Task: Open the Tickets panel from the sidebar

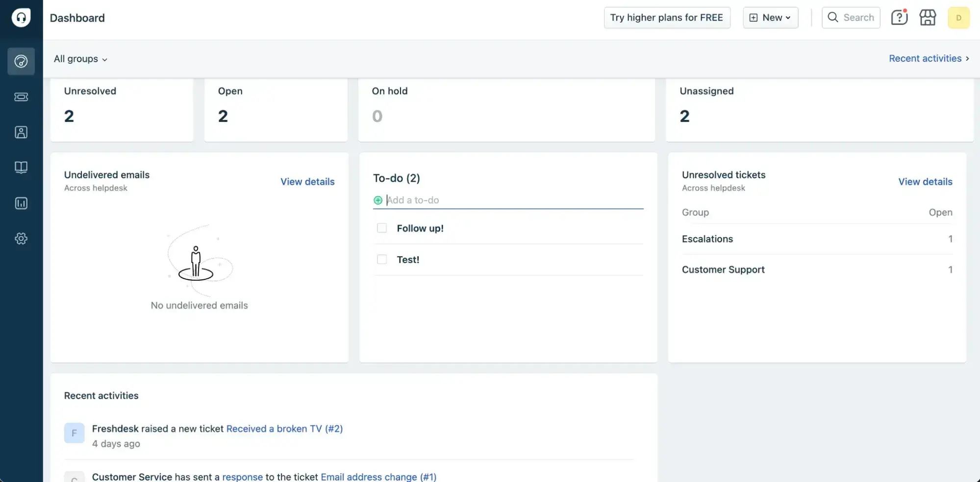Action: [x=21, y=96]
